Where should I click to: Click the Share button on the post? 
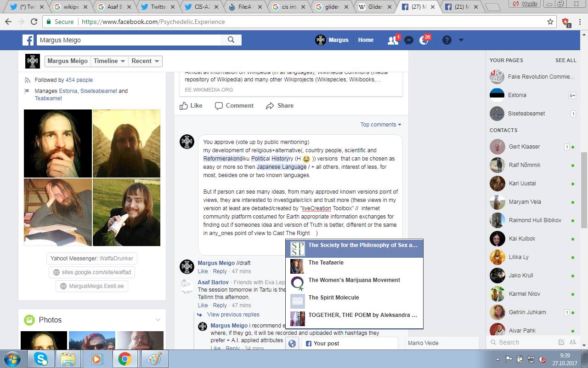point(280,106)
